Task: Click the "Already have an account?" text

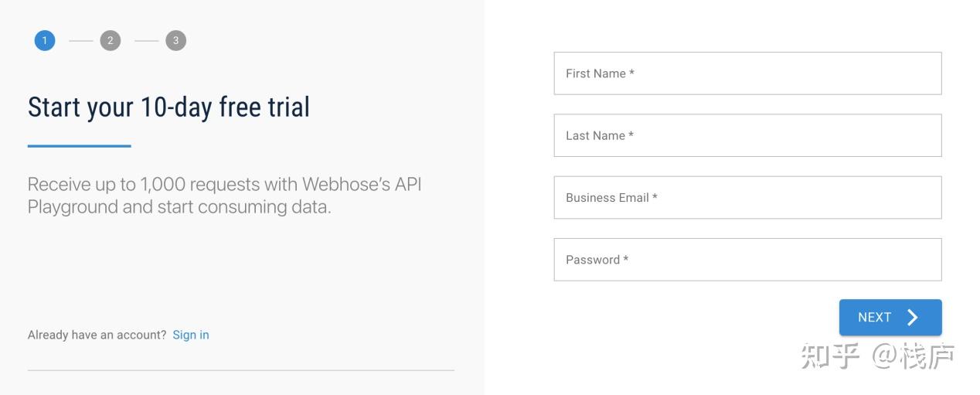Action: (97, 335)
